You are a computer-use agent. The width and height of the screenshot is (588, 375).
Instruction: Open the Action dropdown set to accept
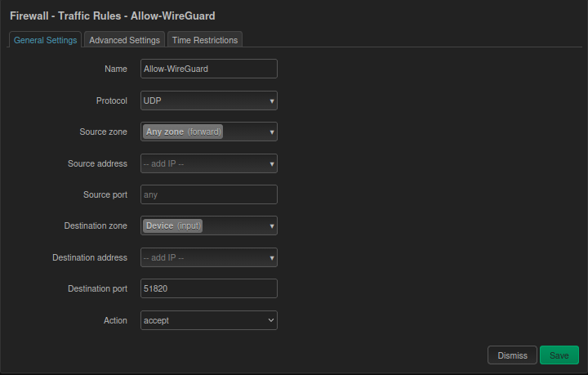click(208, 320)
